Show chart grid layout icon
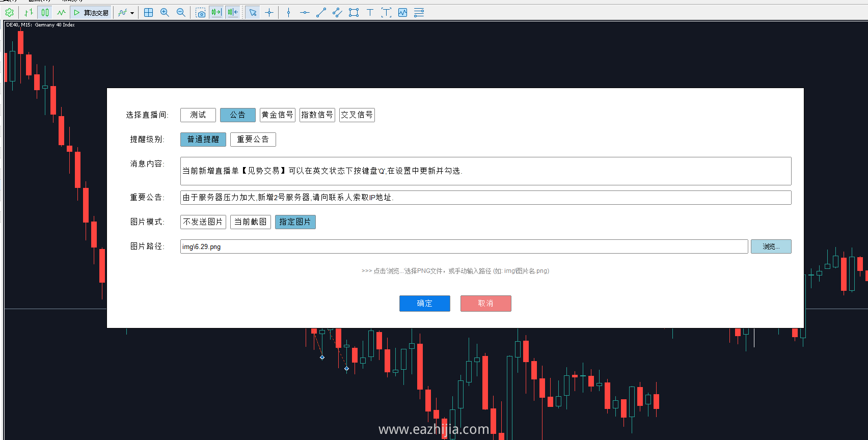Image resolution: width=868 pixels, height=440 pixels. click(x=149, y=12)
